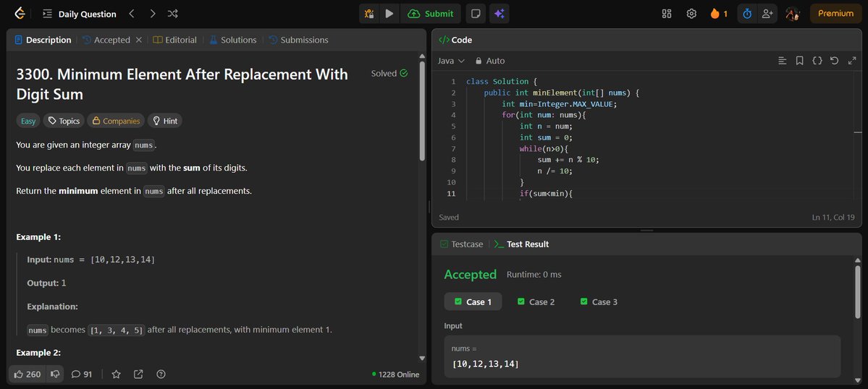The width and height of the screenshot is (868, 389).
Task: Open the 91 comments
Action: [81, 374]
